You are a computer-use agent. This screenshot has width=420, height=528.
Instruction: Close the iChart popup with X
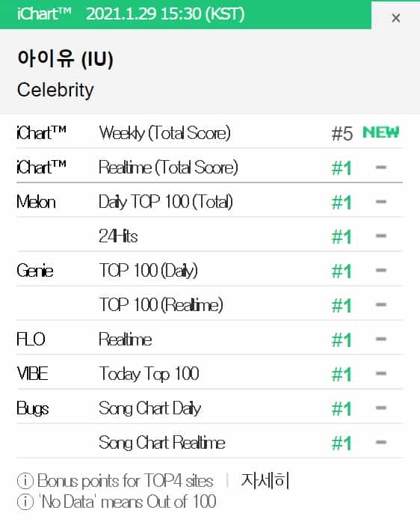click(396, 18)
